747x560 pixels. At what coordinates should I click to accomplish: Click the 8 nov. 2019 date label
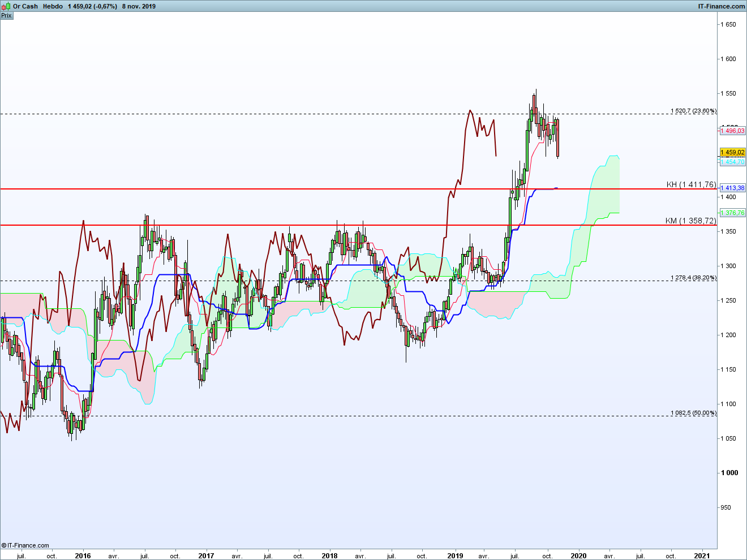tap(139, 6)
